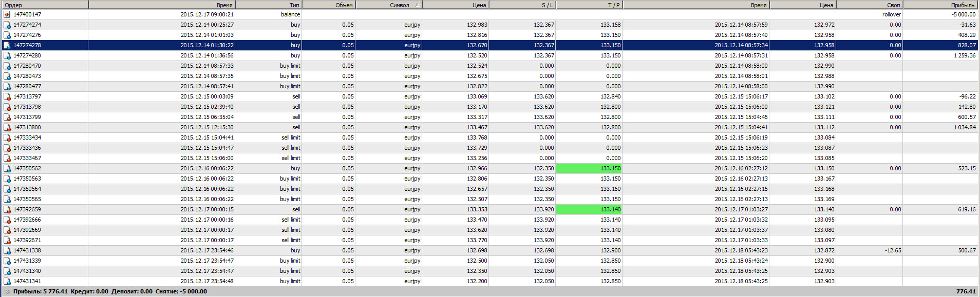Click the order icon beside 147274280

[7, 55]
